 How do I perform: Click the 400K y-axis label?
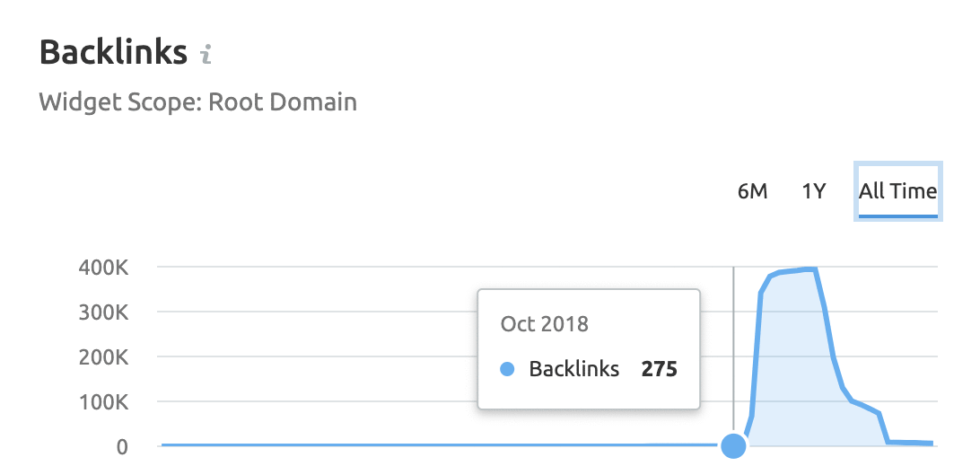click(104, 268)
